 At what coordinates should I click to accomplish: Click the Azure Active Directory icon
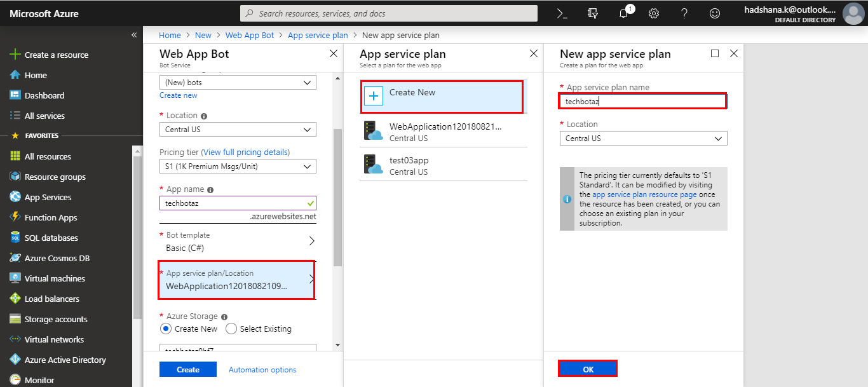click(x=15, y=360)
